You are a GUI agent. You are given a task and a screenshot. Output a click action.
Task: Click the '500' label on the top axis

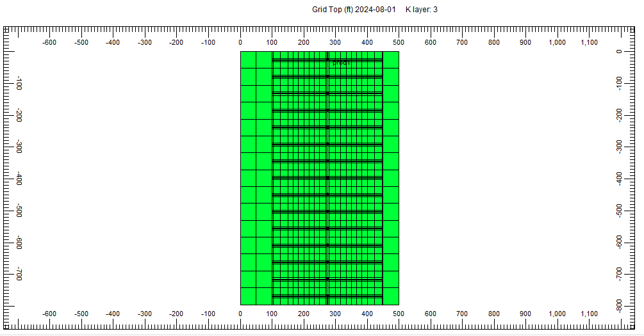tap(399, 43)
